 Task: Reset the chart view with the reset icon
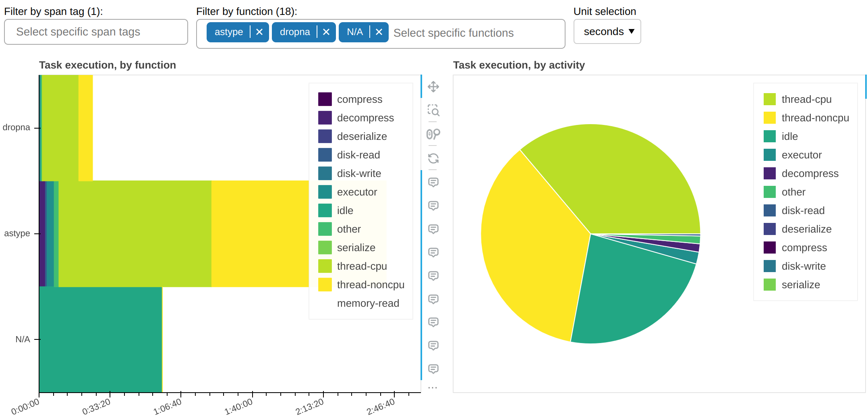(433, 159)
